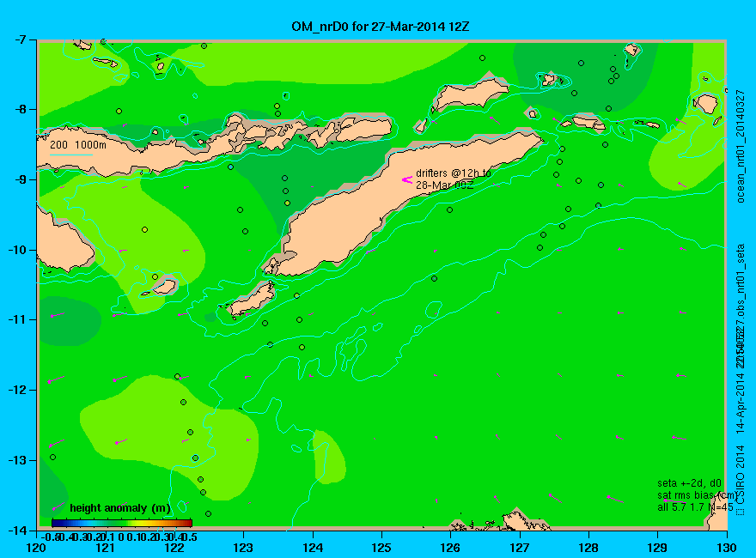This screenshot has width=756, height=558.
Task: Click the magenta drifter arrow legend symbol
Action: click(407, 179)
